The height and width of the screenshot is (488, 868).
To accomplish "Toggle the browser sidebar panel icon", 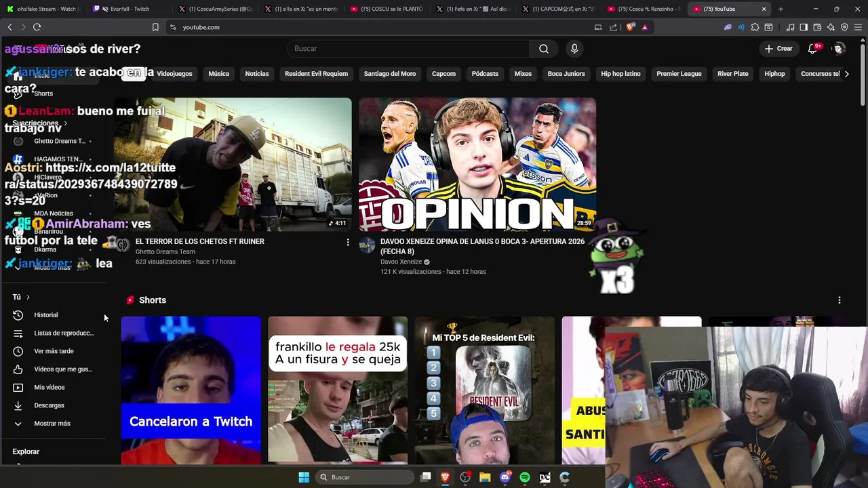I will coord(804,27).
